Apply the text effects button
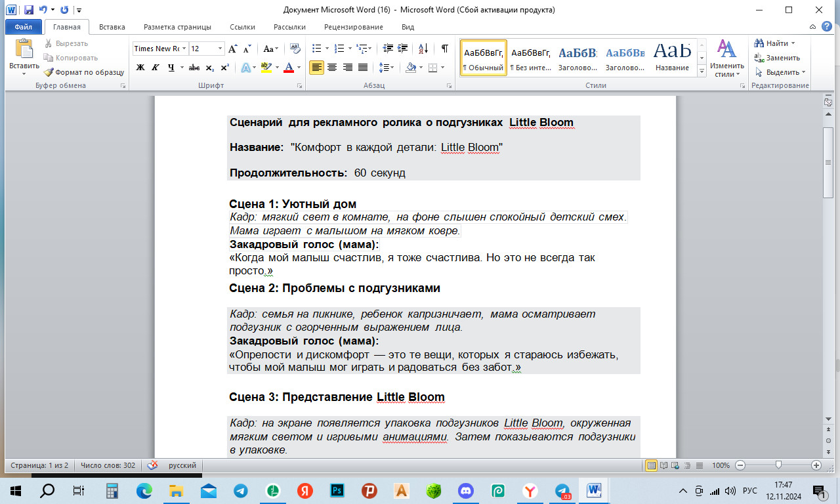Screen dimensions: 840x504 coord(245,67)
